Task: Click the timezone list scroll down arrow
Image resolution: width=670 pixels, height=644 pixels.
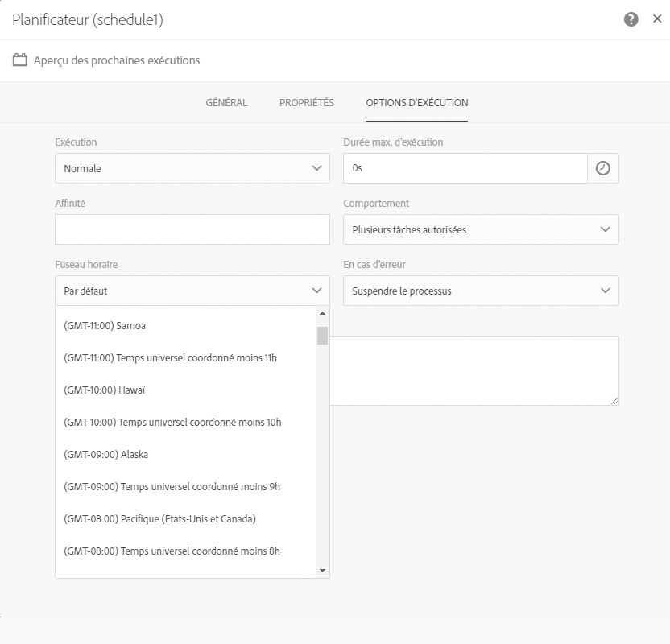Action: click(323, 571)
